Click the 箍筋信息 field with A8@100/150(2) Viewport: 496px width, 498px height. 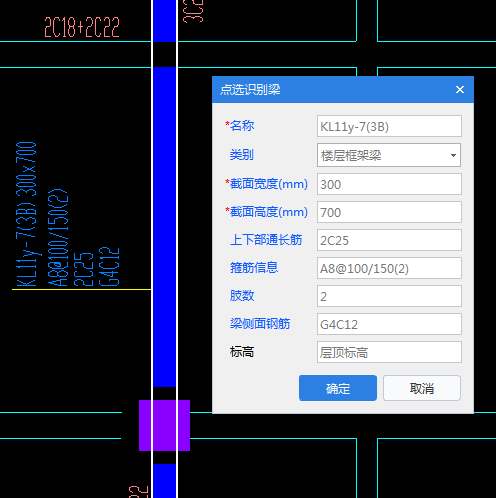pos(389,268)
